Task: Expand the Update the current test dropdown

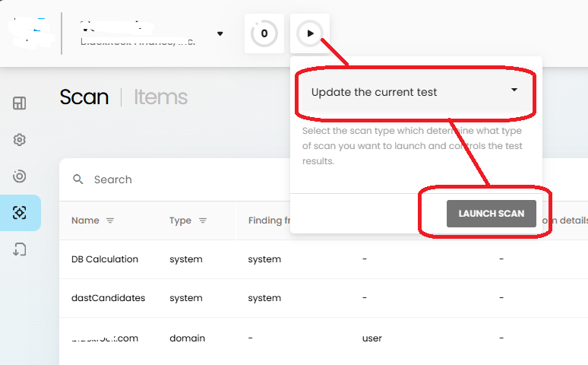Action: coord(414,92)
